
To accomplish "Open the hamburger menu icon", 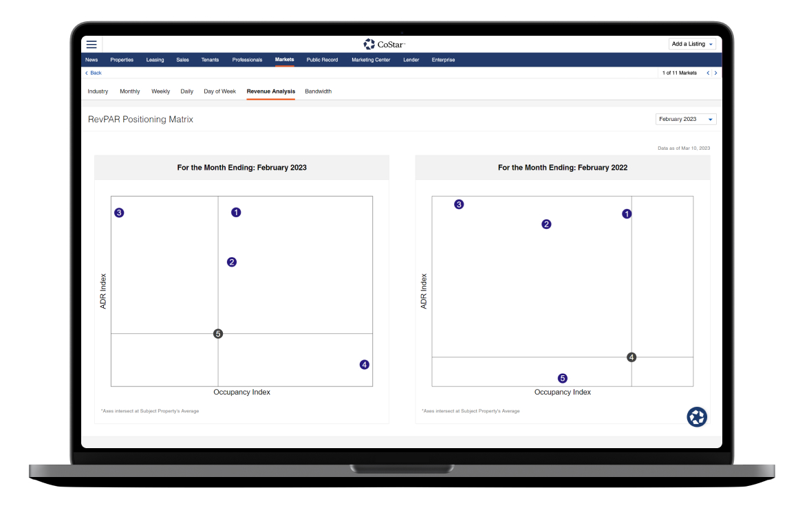I will pos(91,44).
